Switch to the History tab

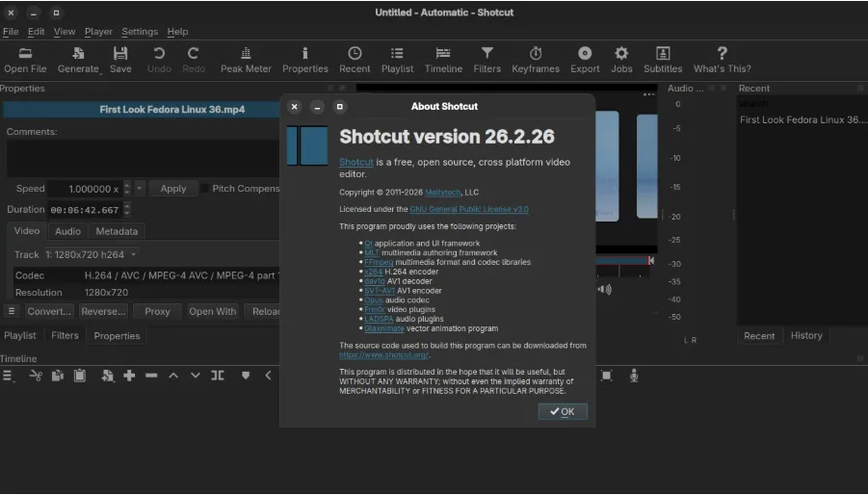pyautogui.click(x=806, y=335)
